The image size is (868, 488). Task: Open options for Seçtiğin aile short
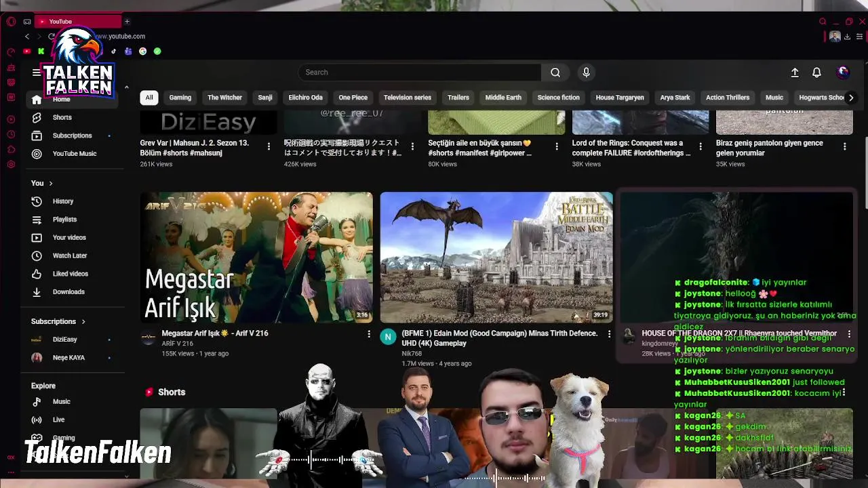pos(557,146)
